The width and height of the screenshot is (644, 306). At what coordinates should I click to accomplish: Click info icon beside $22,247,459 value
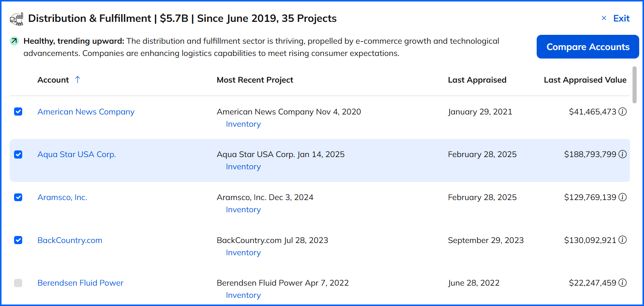point(623,283)
